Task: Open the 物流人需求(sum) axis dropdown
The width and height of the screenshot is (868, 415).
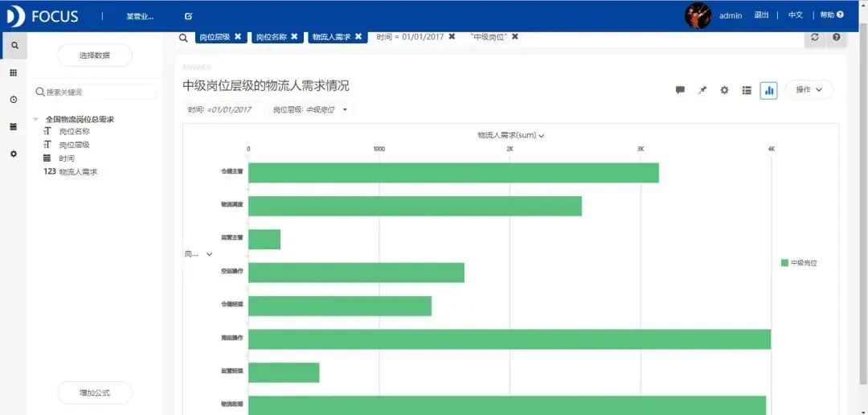Action: point(511,135)
